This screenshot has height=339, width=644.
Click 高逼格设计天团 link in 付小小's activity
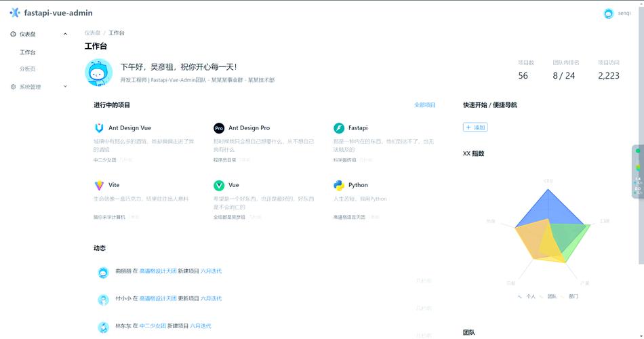pyautogui.click(x=158, y=299)
